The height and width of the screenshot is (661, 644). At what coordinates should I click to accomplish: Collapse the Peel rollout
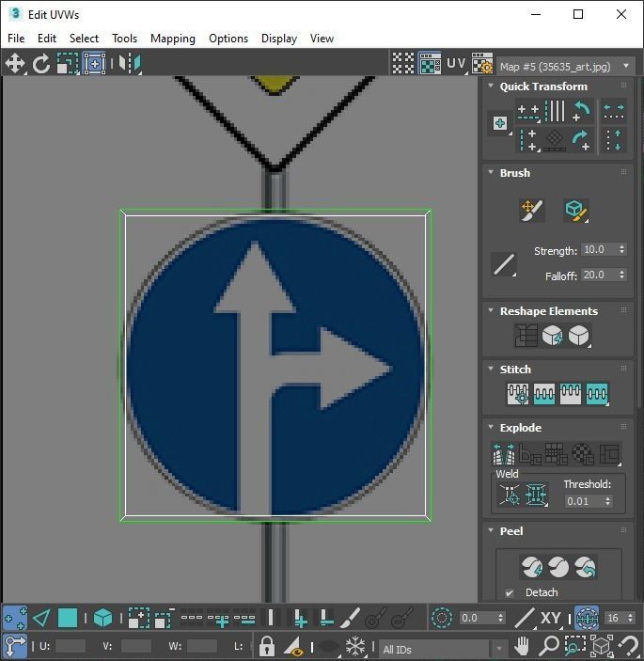[491, 530]
